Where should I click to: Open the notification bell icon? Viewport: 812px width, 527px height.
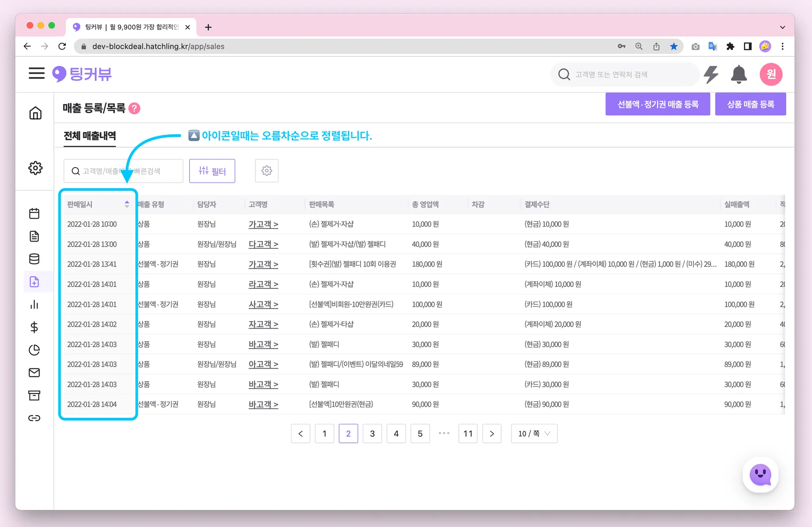pos(738,74)
